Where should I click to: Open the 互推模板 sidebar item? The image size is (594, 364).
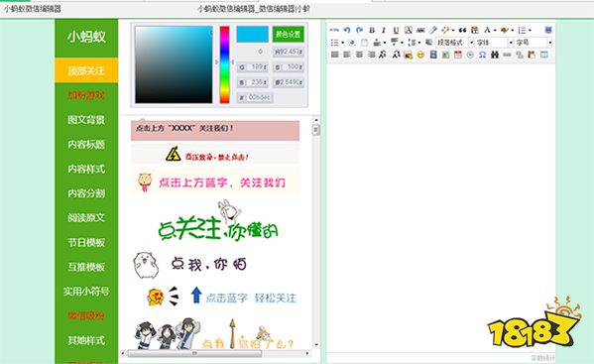[86, 267]
